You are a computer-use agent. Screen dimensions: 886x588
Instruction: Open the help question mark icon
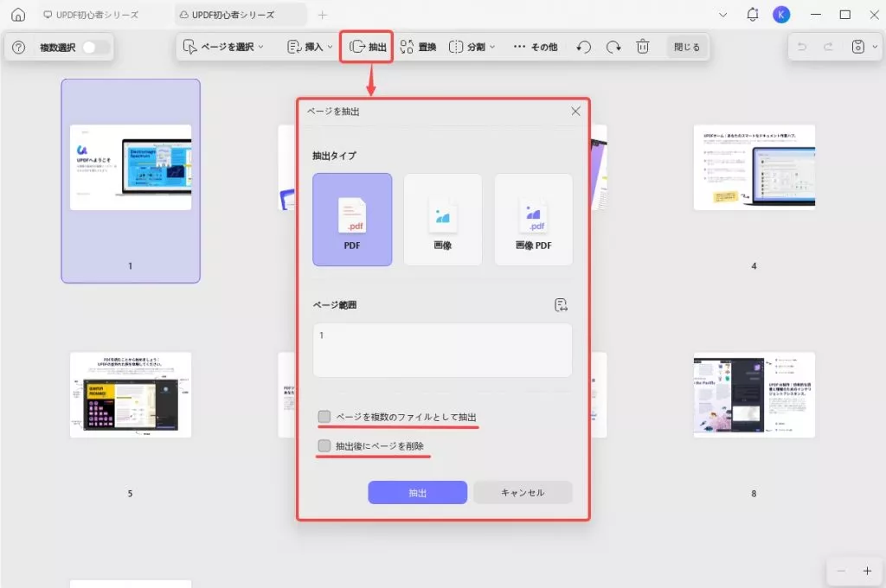[19, 48]
